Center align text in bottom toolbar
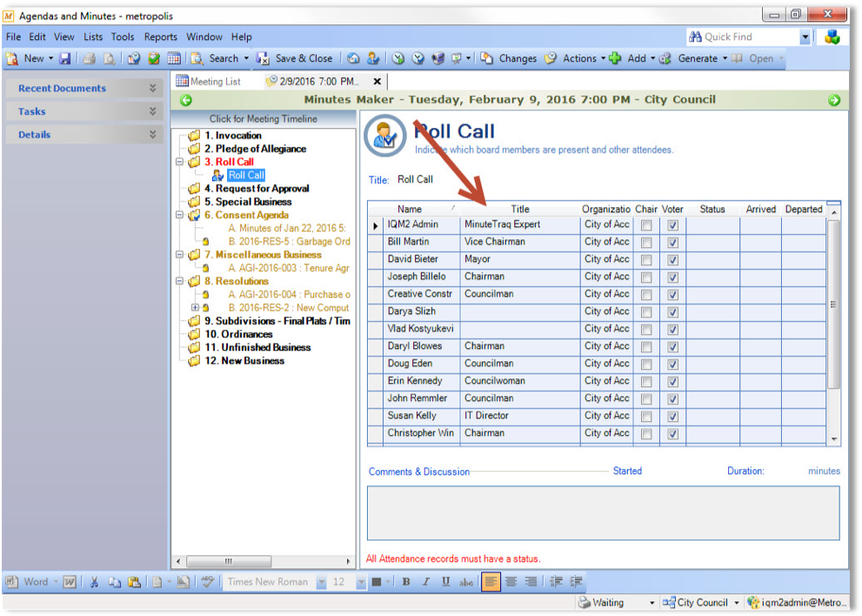862x616 pixels. pyautogui.click(x=511, y=582)
